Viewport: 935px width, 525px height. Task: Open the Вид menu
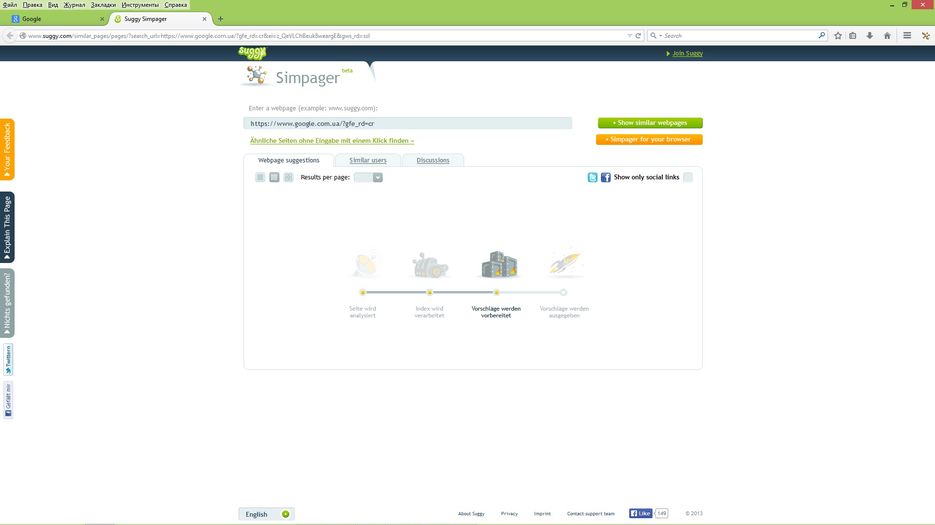pos(53,5)
